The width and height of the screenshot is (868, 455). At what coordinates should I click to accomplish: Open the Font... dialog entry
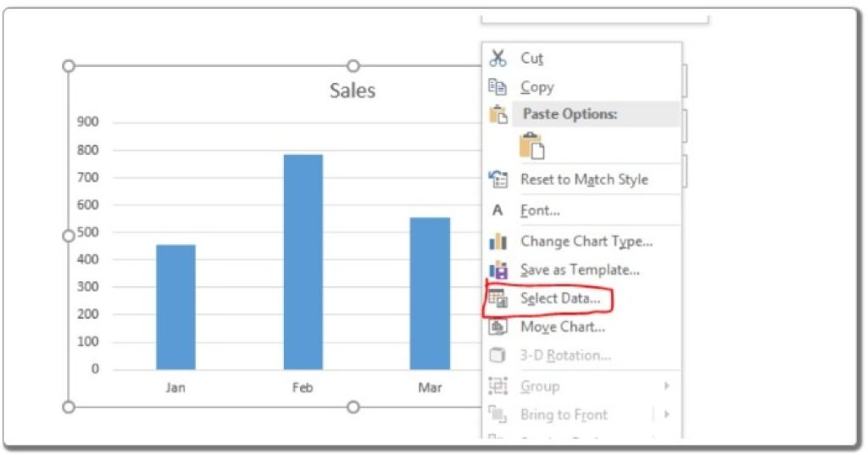coord(540,210)
